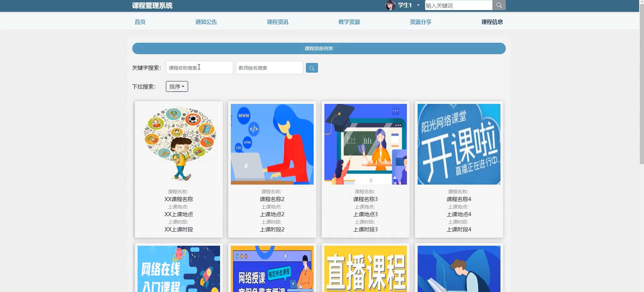Open the XX课程名称 course thumbnail
The width and height of the screenshot is (644, 292).
point(179,144)
